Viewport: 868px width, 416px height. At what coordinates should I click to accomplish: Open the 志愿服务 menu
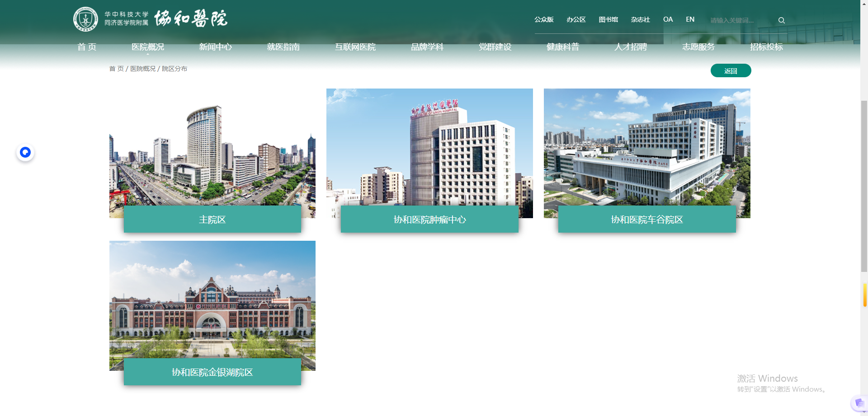698,47
